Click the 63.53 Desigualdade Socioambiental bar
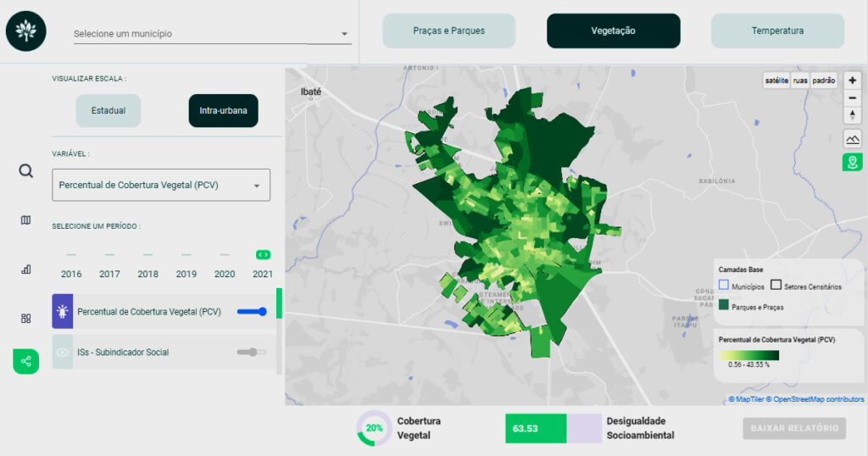The width and height of the screenshot is (868, 456). click(553, 428)
